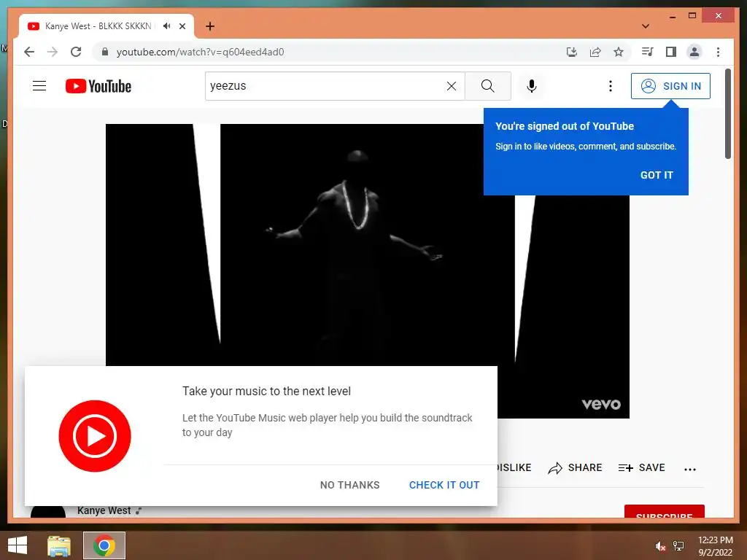This screenshot has width=747, height=560.
Task: Go forward in browser history
Action: [x=53, y=52]
